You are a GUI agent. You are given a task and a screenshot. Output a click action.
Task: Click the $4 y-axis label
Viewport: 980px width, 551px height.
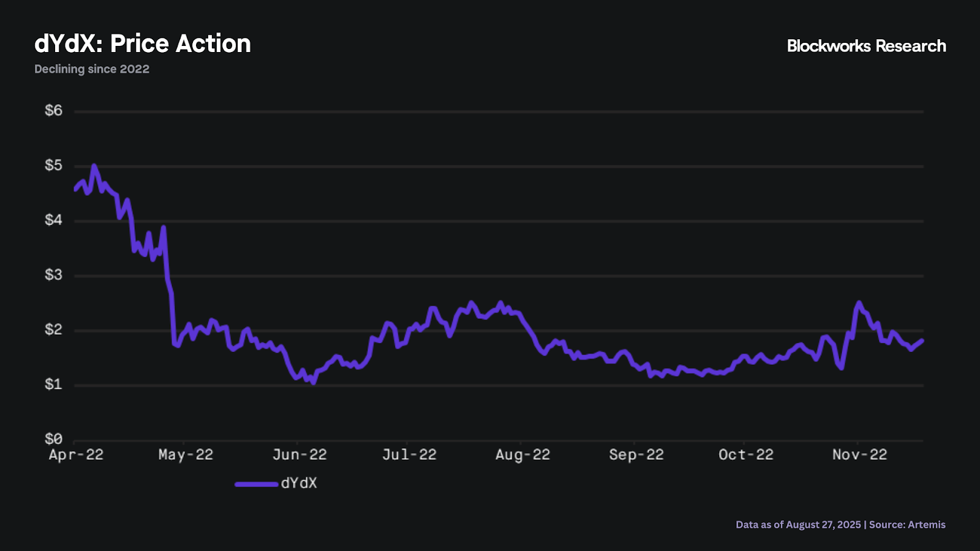coord(53,220)
